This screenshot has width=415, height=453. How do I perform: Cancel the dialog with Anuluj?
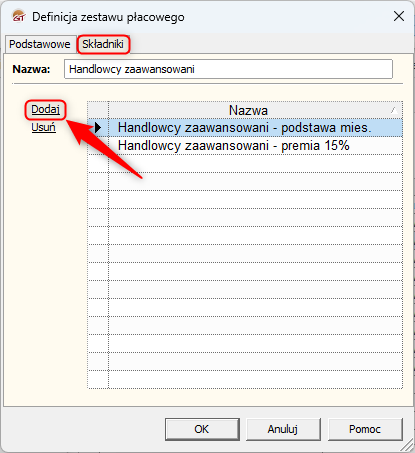[283, 429]
